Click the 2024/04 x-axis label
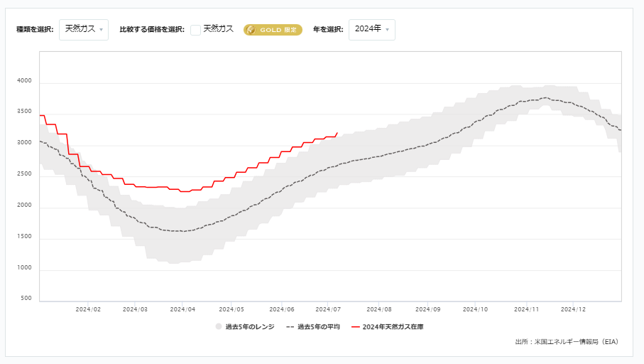Viewport: 644px width, 364px height. [x=182, y=309]
